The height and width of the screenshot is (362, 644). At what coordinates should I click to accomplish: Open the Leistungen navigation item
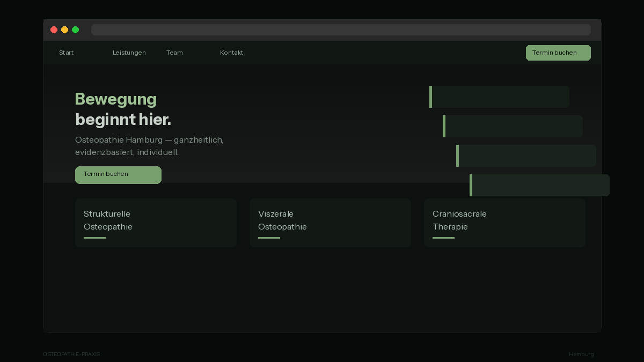click(x=129, y=53)
